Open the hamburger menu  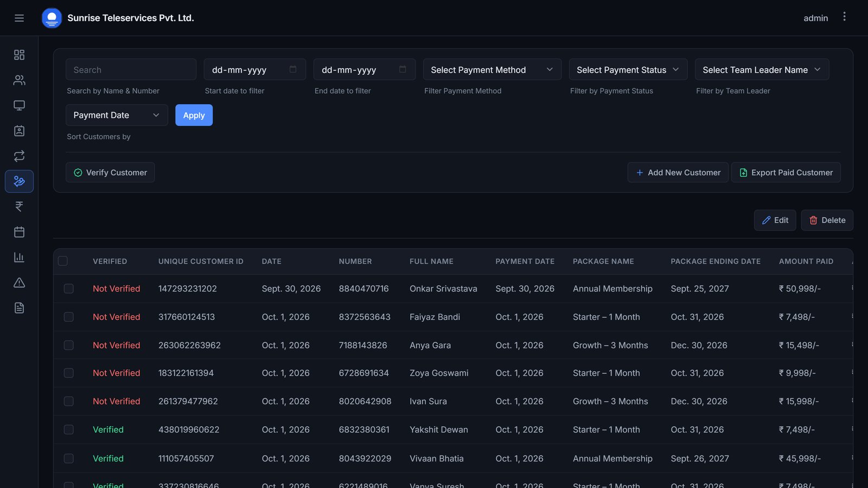pyautogui.click(x=19, y=18)
